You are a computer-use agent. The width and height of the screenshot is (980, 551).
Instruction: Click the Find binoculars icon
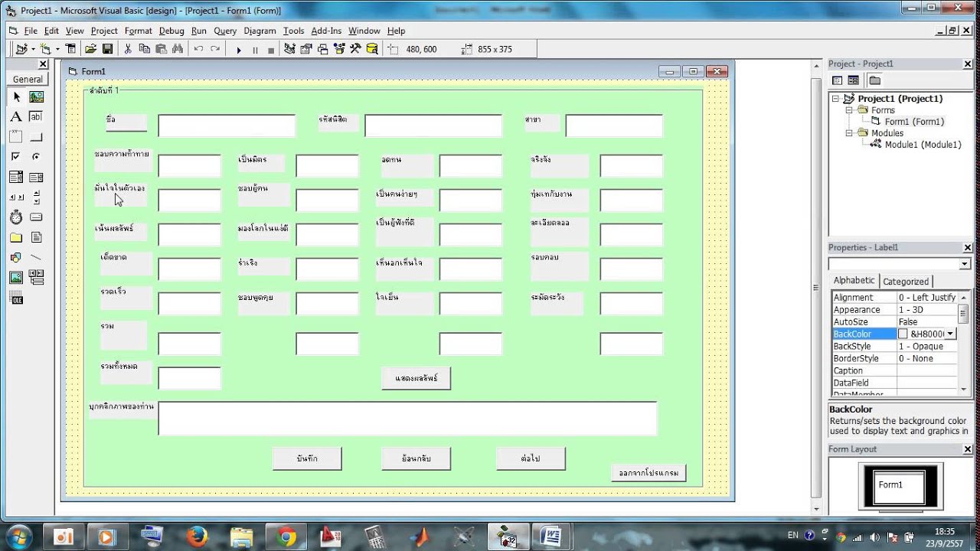click(178, 49)
